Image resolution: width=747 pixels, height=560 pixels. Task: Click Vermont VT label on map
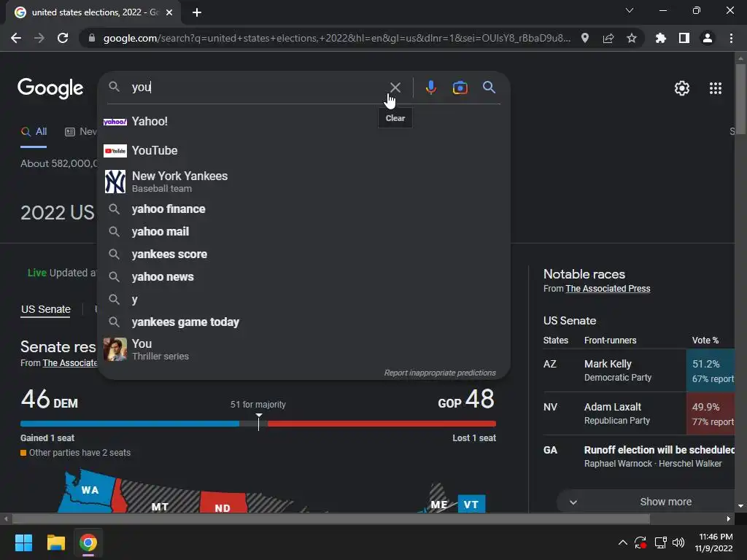(471, 505)
